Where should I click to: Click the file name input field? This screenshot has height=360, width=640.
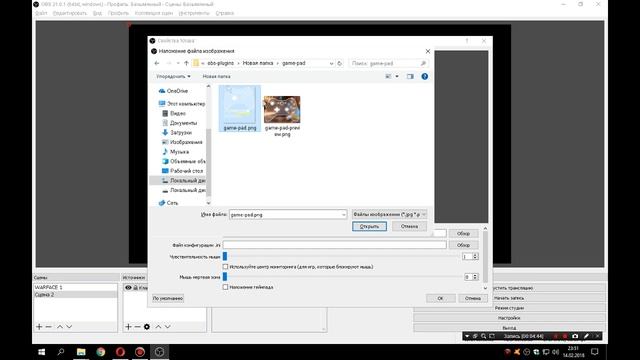pyautogui.click(x=285, y=215)
